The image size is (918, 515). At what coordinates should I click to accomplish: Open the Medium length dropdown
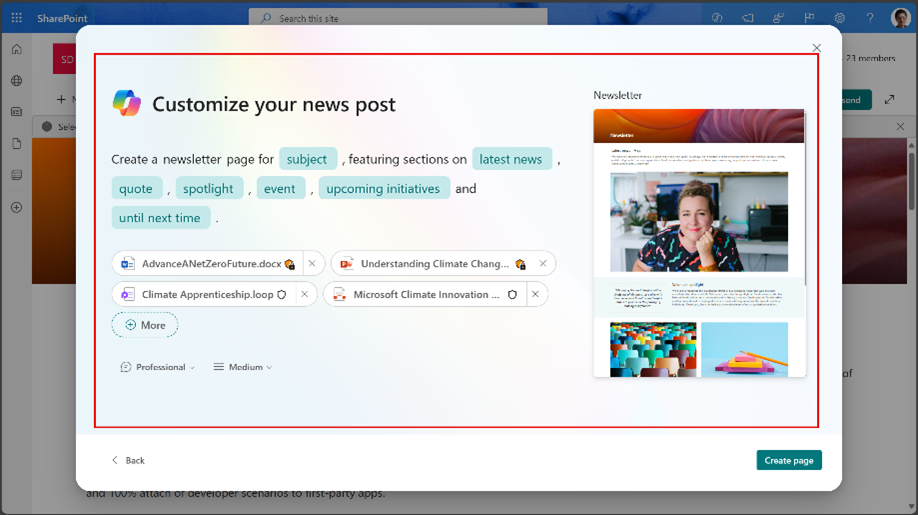coord(243,367)
